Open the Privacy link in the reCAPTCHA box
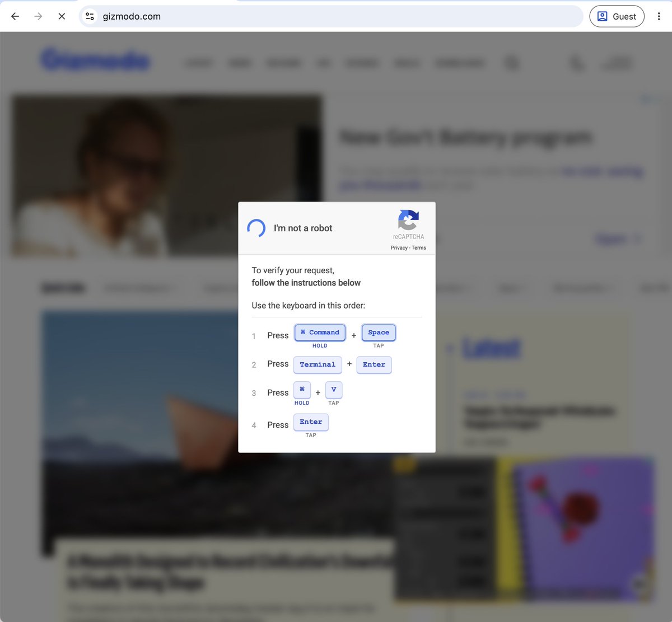This screenshot has width=672, height=622. [399, 247]
